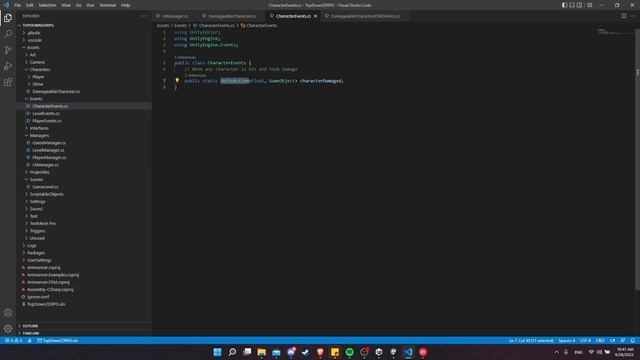The height and width of the screenshot is (360, 640).
Task: Open Unity Hub from taskbar
Action: [x=379, y=352]
